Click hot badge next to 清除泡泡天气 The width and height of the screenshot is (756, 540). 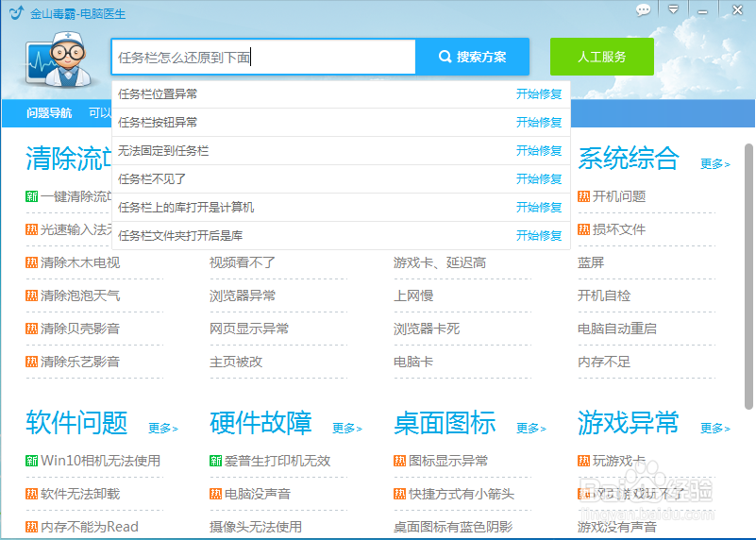pyautogui.click(x=32, y=295)
